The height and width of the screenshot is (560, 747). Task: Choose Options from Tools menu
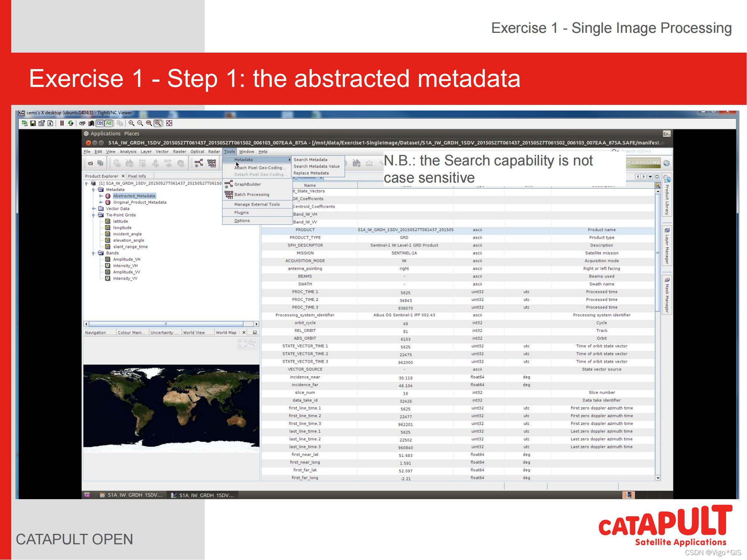click(257, 221)
